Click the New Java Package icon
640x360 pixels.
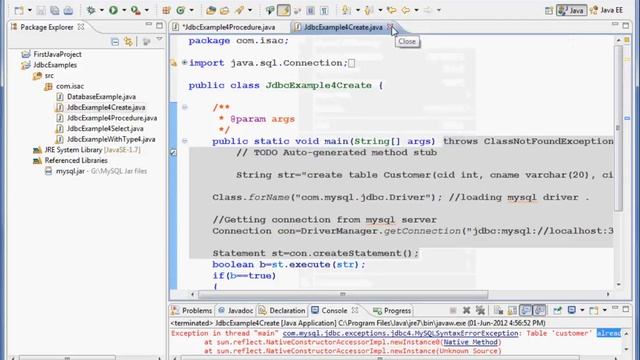(x=166, y=10)
